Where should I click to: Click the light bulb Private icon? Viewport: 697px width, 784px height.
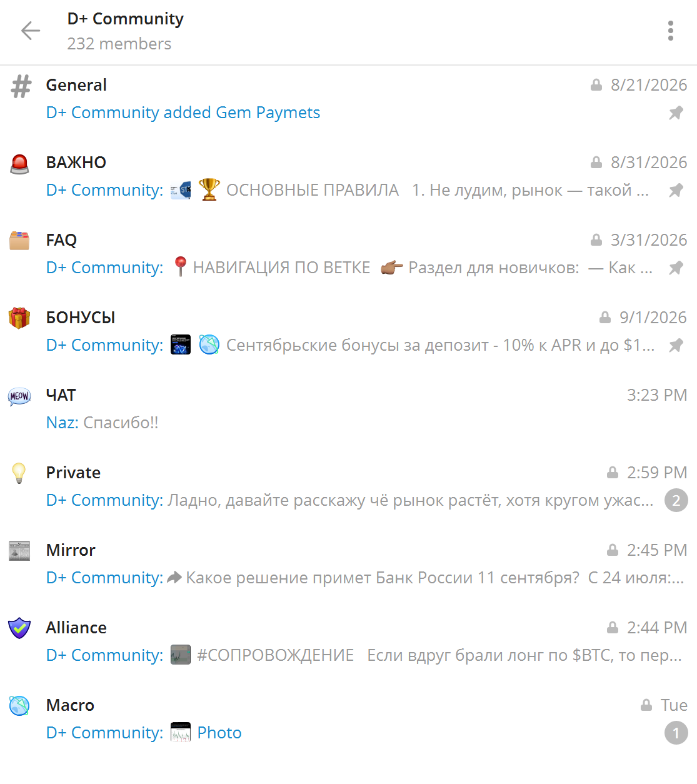point(19,473)
